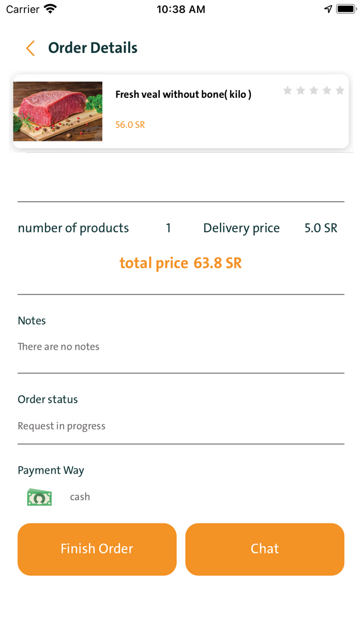
Task: Tap the Order Details header title
Action: (93, 48)
